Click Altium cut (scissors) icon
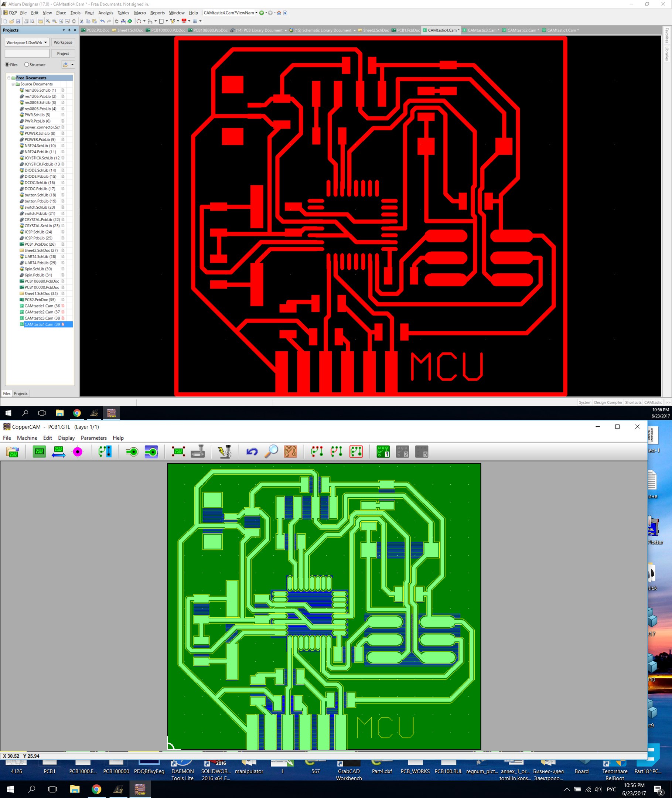The image size is (672, 798). (82, 21)
